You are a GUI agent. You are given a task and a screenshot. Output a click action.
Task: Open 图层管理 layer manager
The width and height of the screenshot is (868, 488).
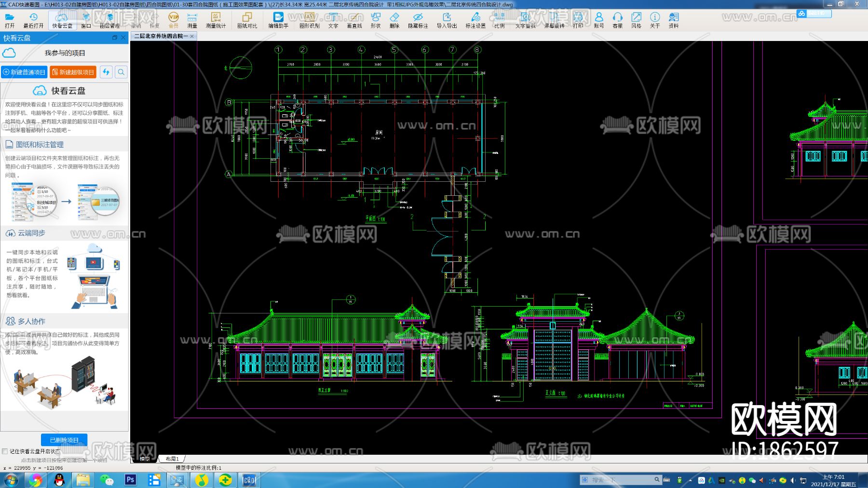110,20
